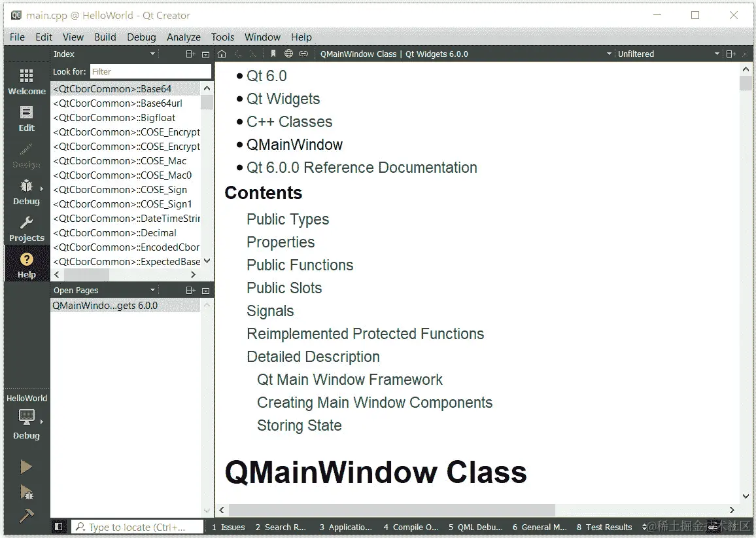The width and height of the screenshot is (756, 538).
Task: Switch to Edit mode
Action: point(27,118)
